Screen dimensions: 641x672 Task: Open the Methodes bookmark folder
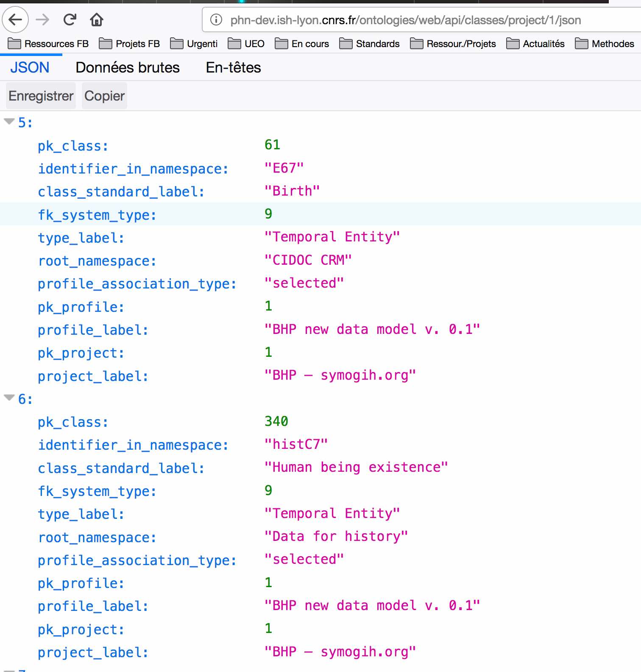605,44
